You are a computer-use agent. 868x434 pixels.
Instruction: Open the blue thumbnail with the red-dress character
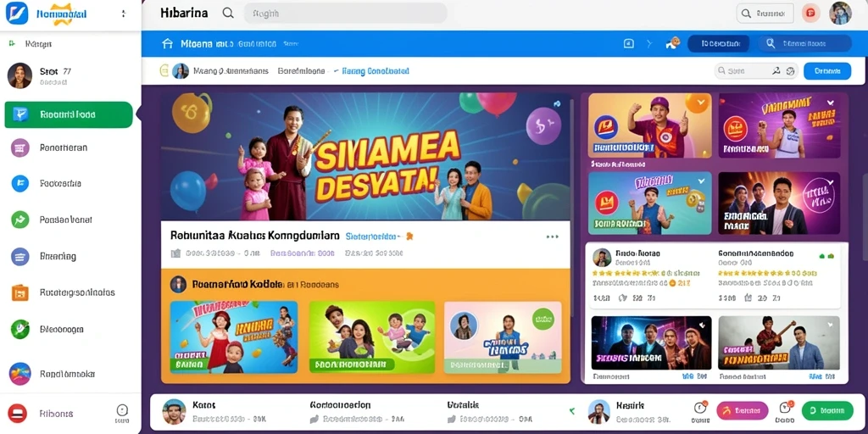point(234,337)
